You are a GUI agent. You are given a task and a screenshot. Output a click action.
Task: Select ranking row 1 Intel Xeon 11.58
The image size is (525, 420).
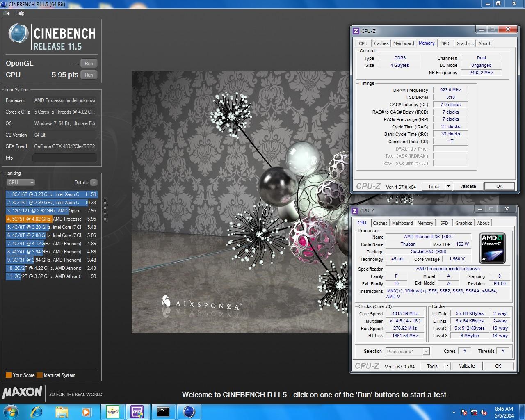click(x=52, y=194)
